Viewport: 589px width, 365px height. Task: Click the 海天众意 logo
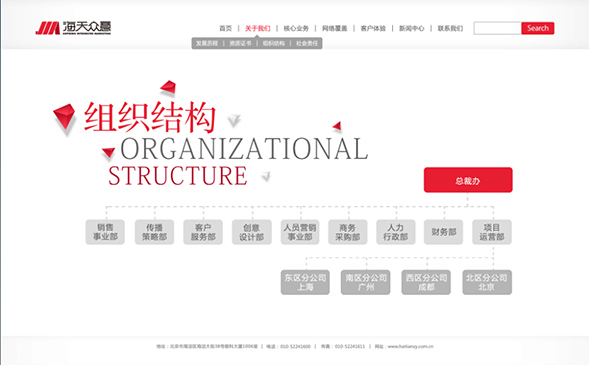(73, 28)
